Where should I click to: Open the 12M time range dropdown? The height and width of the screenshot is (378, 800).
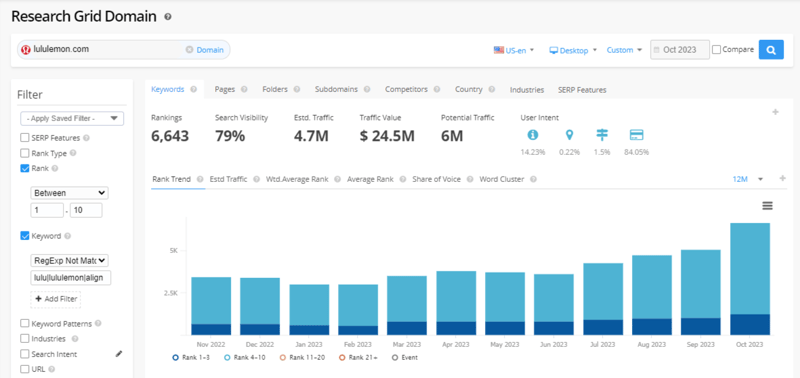tap(748, 179)
